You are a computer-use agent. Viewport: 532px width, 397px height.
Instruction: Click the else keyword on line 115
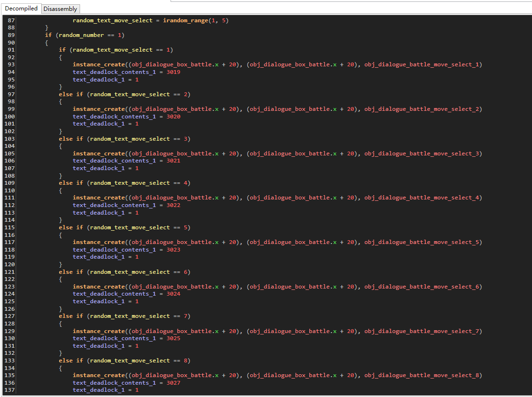pyautogui.click(x=65, y=227)
